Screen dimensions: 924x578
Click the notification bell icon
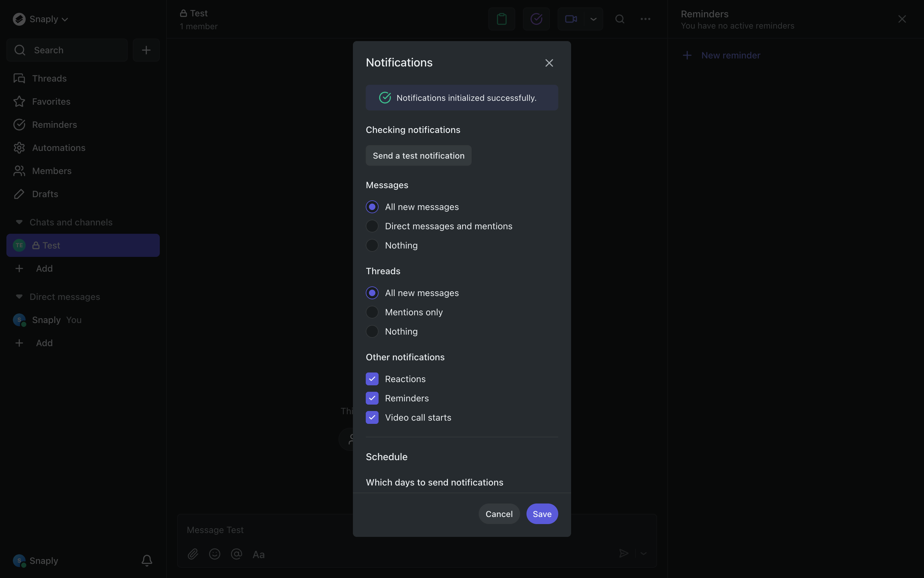click(x=147, y=561)
